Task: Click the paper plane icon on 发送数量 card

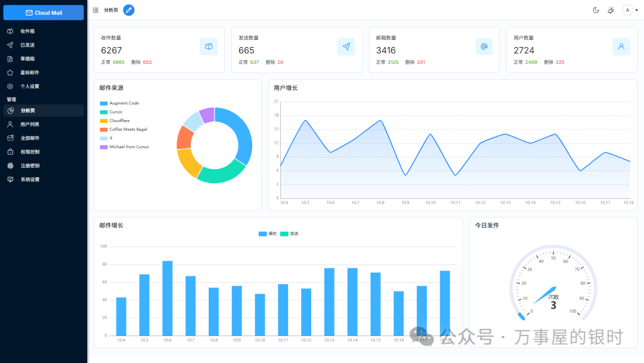Action: tap(346, 47)
